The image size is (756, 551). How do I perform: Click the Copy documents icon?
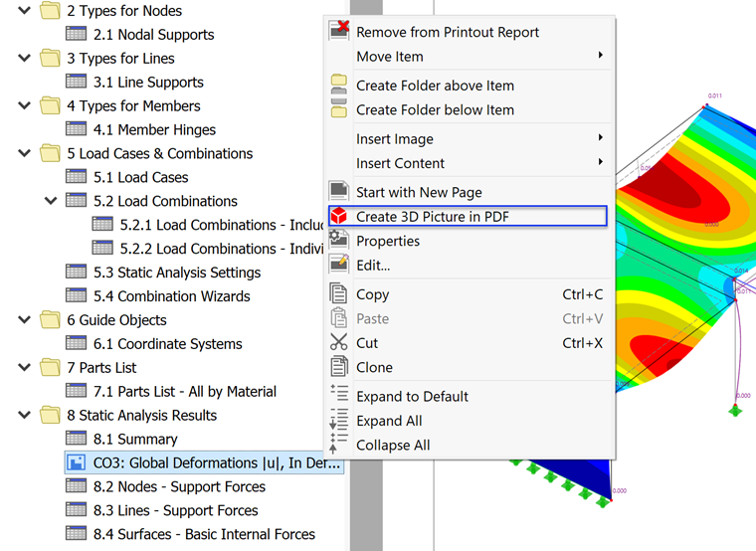(338, 293)
